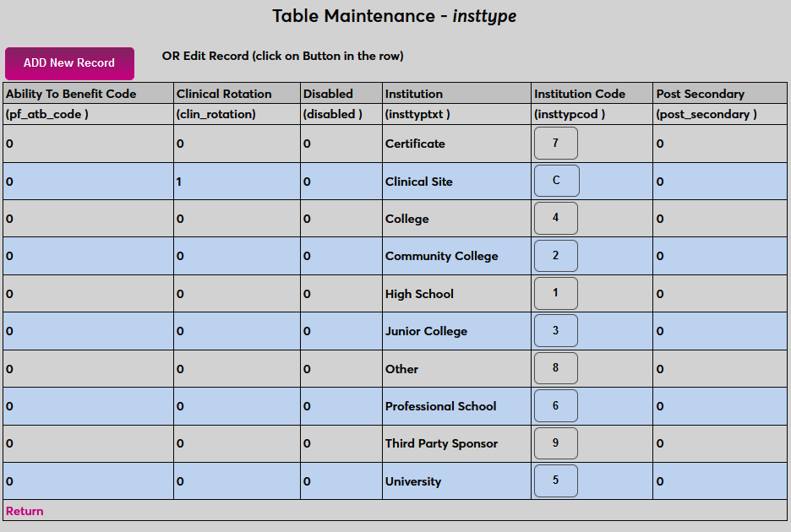The width and height of the screenshot is (791, 532).
Task: Click the ADD New Record button
Action: tap(69, 63)
